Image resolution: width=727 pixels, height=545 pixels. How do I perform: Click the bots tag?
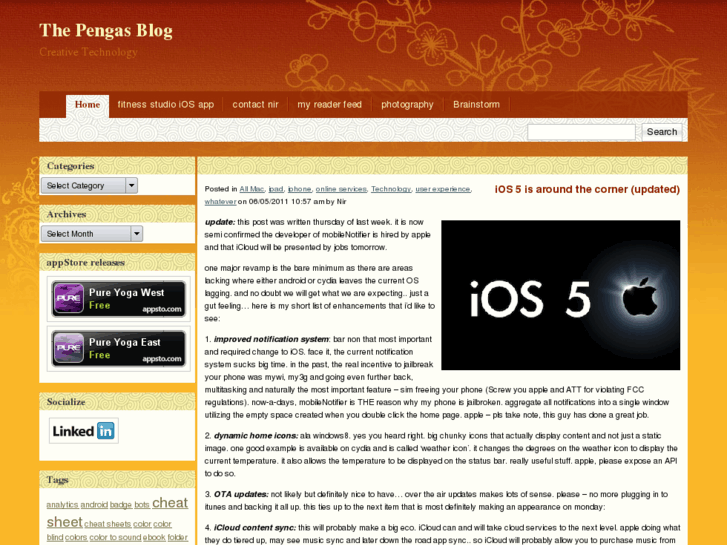[x=142, y=505]
